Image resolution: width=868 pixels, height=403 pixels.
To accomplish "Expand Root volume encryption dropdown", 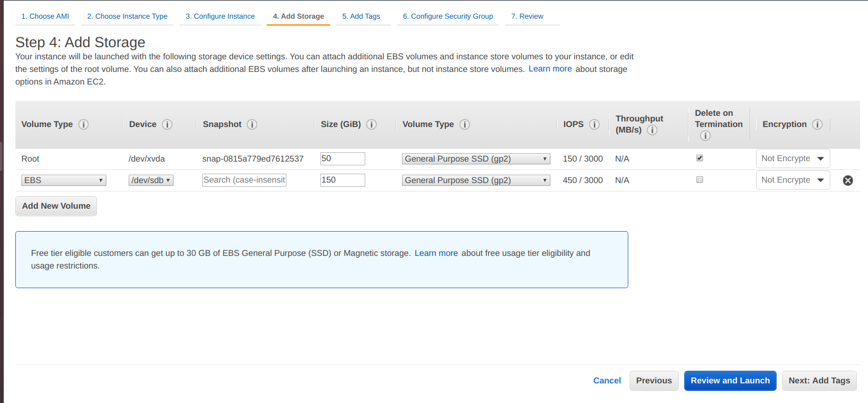I will click(x=792, y=159).
